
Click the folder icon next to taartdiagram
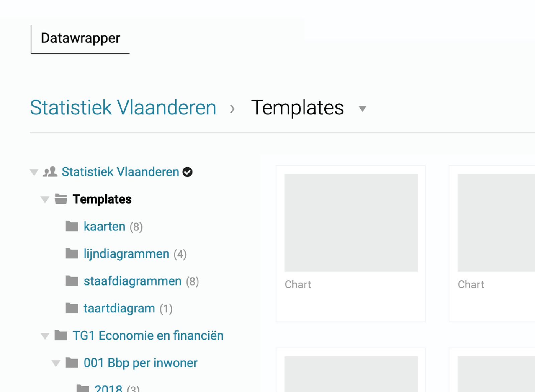point(72,308)
